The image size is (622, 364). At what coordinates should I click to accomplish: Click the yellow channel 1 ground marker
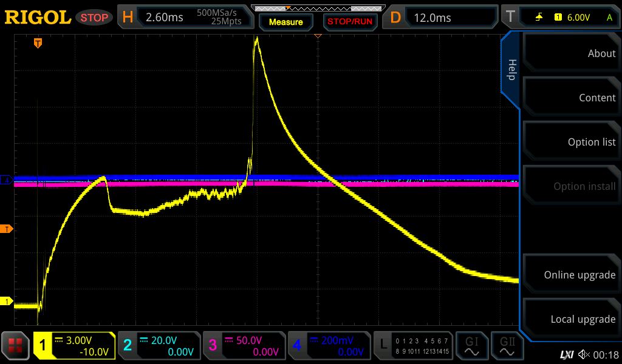click(x=7, y=302)
